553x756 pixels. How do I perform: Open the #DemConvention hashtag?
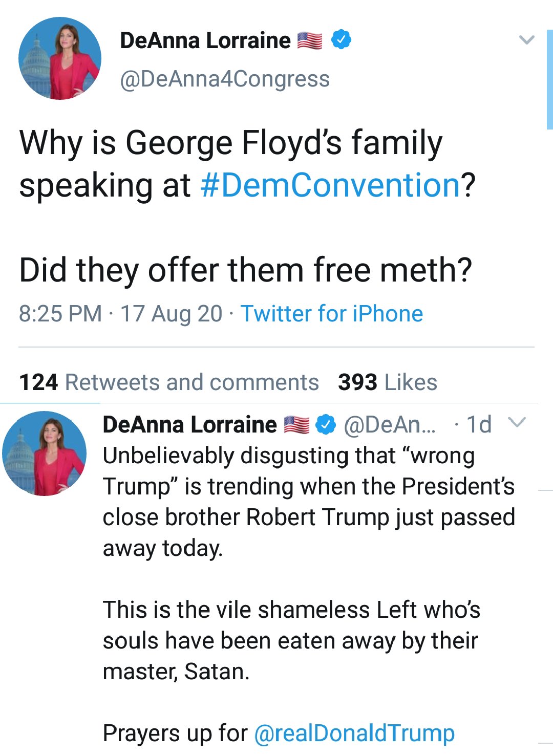pos(331,185)
